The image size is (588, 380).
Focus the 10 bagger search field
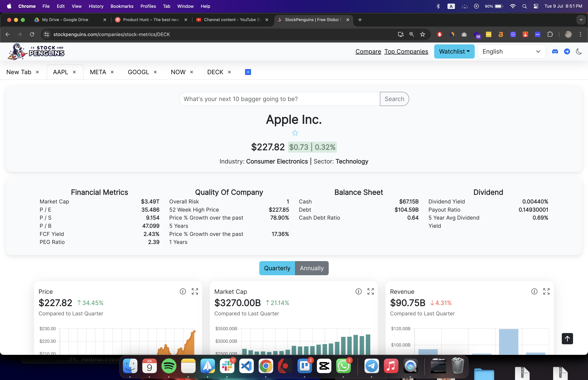pos(279,99)
